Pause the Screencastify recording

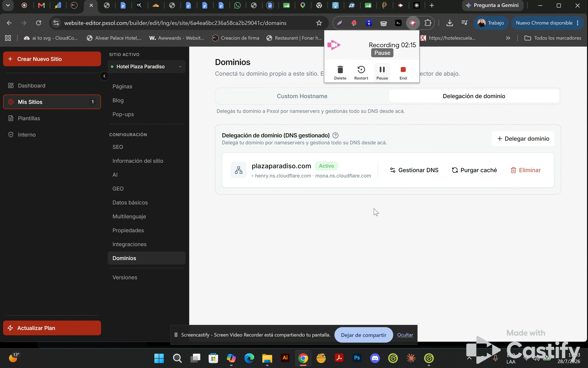click(382, 73)
